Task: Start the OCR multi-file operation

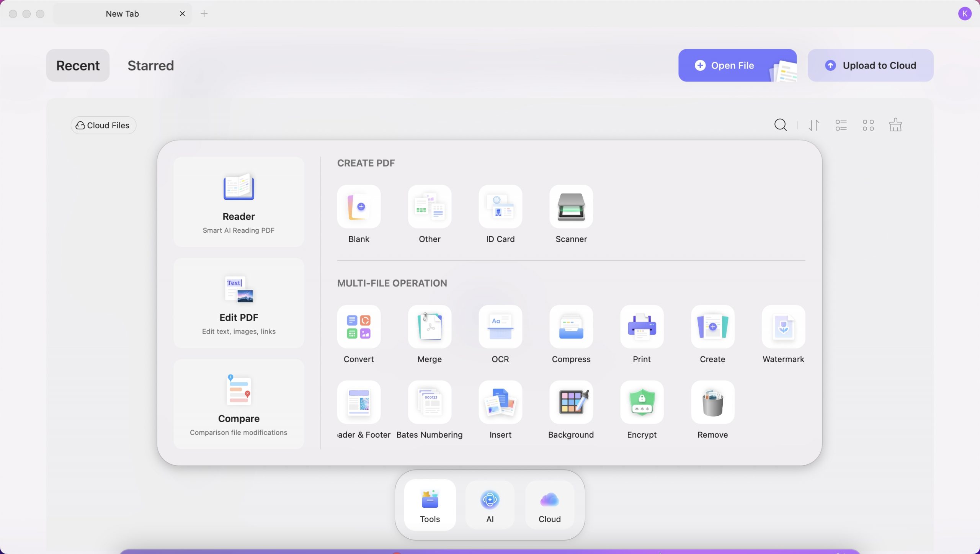Action: (x=500, y=327)
